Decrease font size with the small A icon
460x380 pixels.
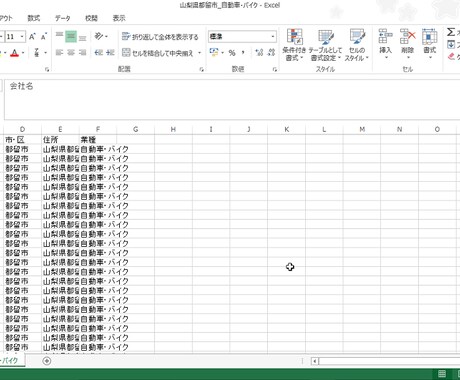(x=44, y=37)
